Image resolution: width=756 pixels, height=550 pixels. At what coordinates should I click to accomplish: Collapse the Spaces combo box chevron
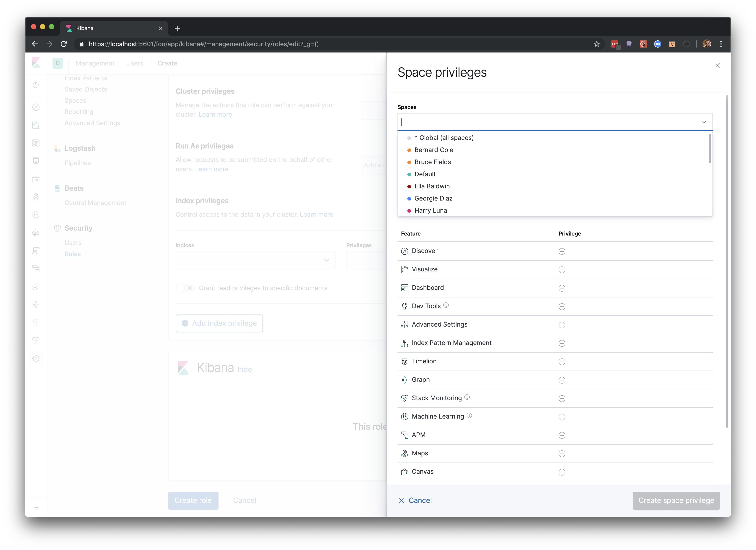tap(704, 122)
